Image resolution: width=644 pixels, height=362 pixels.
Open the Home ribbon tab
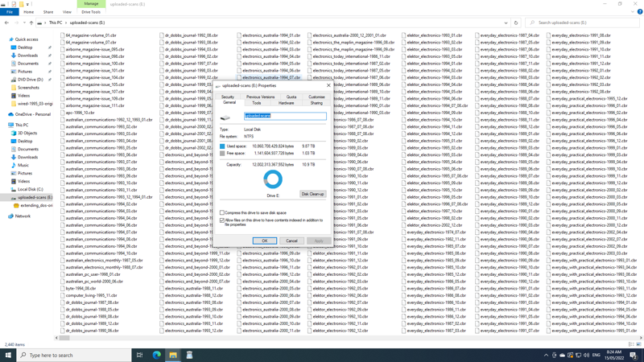click(x=29, y=12)
